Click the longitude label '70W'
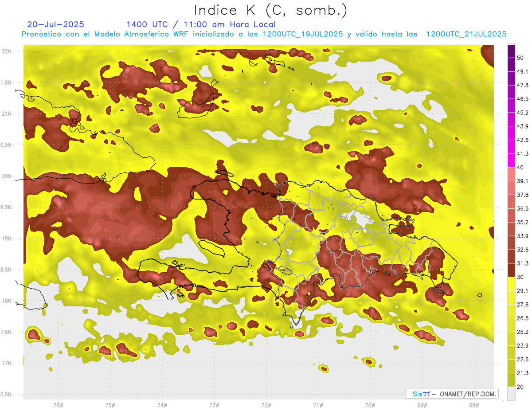This screenshot has height=411, width=532. point(370,405)
